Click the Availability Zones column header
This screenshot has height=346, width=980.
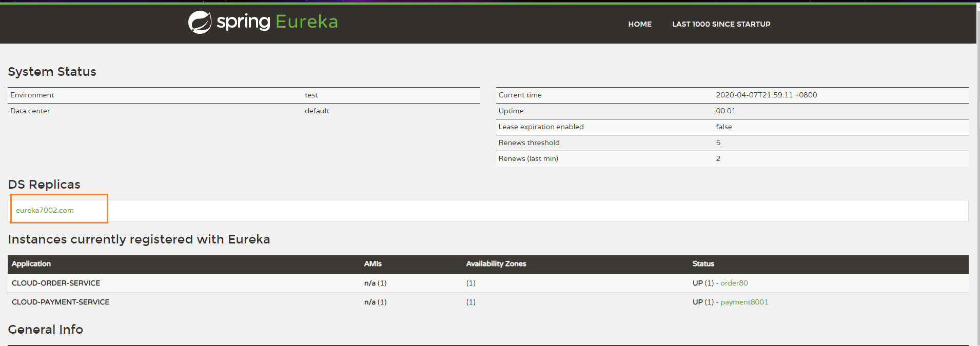pyautogui.click(x=496, y=263)
